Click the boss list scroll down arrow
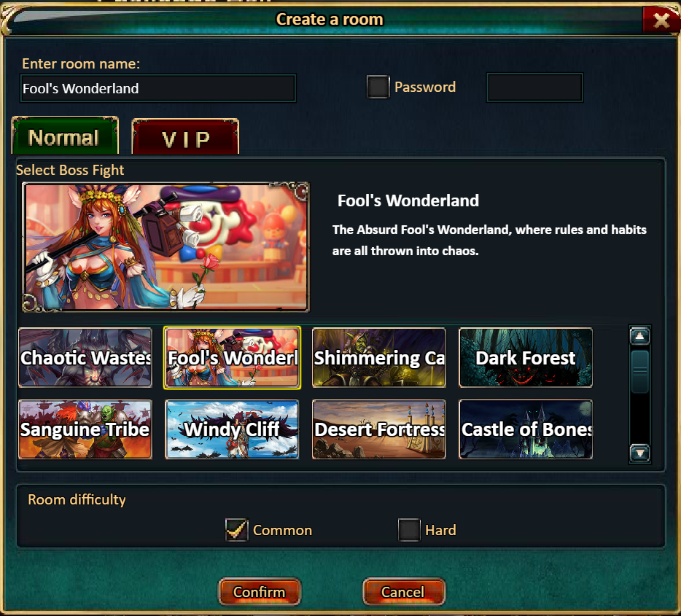Viewport: 681px width, 616px height. [x=639, y=453]
